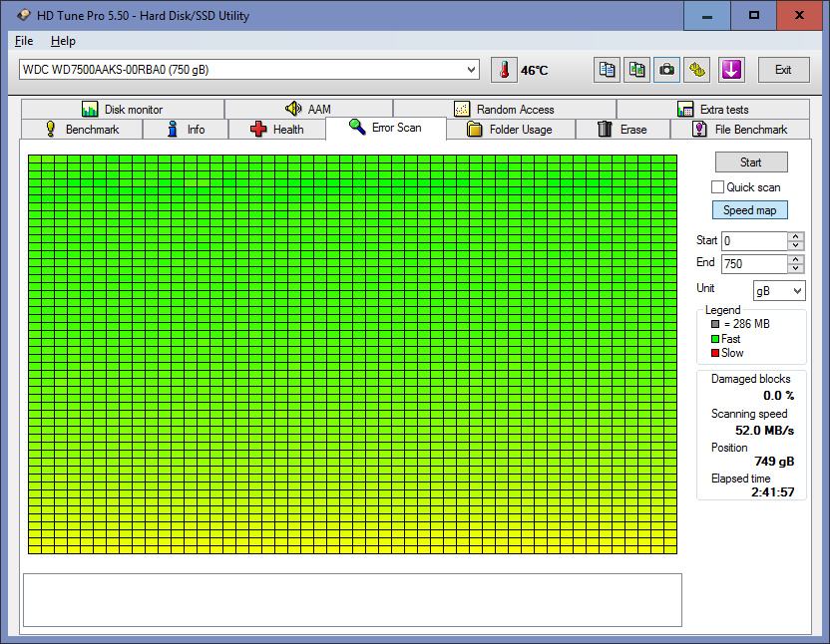Enable the Quick scan checkbox
The width and height of the screenshot is (830, 644).
tap(717, 187)
